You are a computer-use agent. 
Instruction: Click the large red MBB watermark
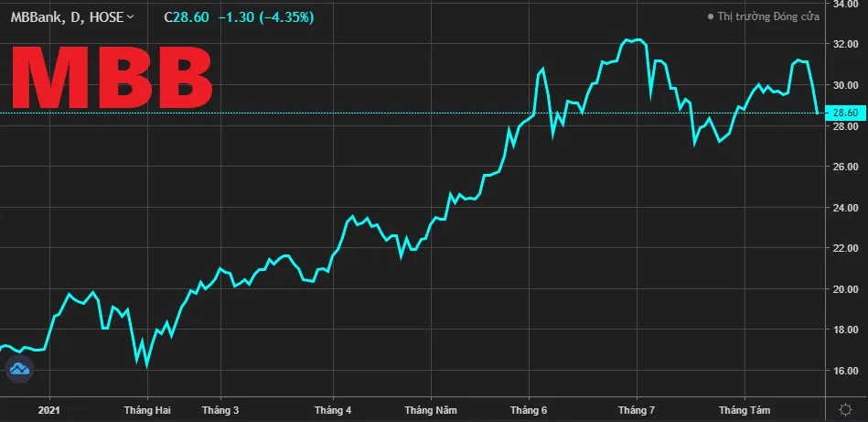(x=112, y=79)
